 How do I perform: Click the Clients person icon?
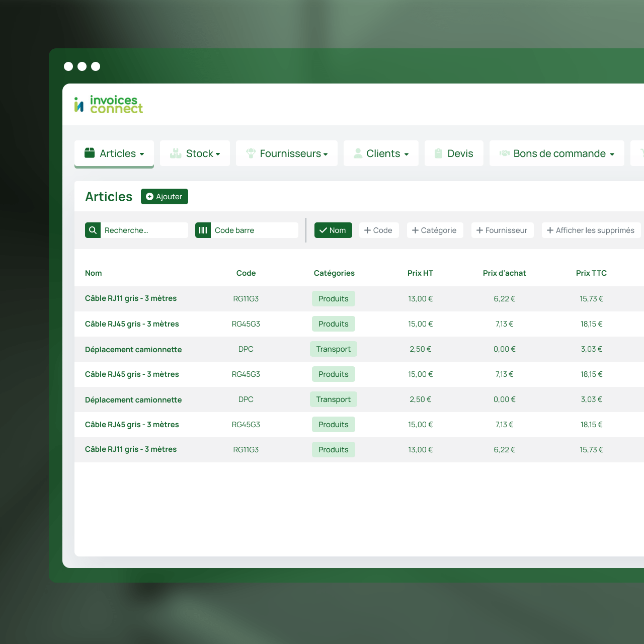[x=358, y=153]
